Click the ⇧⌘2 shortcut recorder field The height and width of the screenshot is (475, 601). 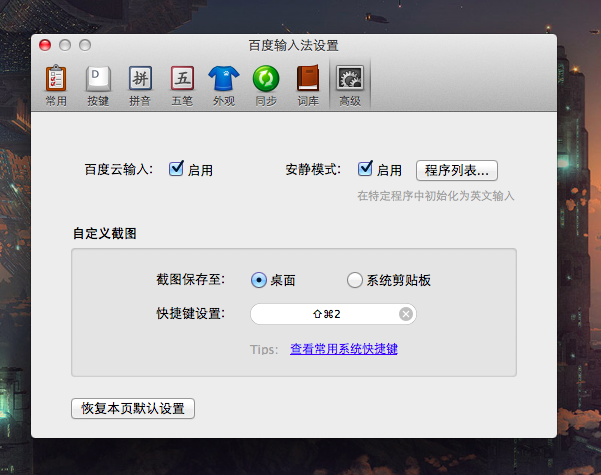coord(333,314)
